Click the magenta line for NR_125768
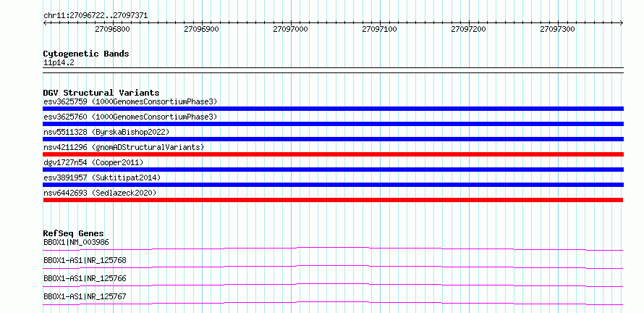Viewport: 644px width, 313px height. [333, 267]
